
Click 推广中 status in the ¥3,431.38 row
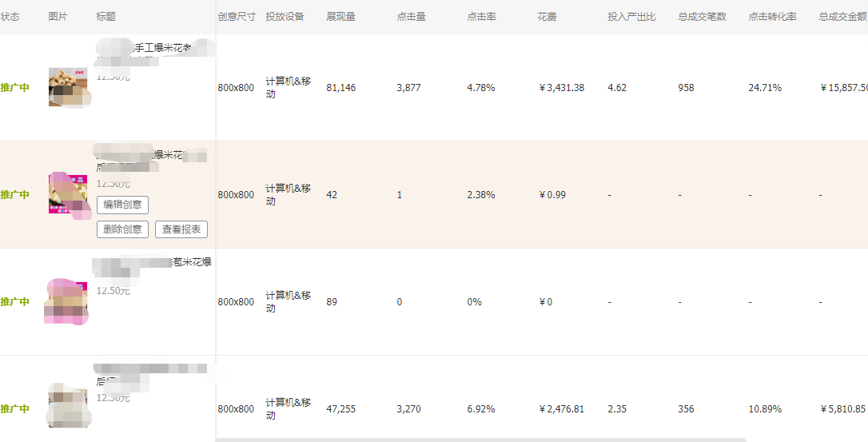(x=15, y=88)
